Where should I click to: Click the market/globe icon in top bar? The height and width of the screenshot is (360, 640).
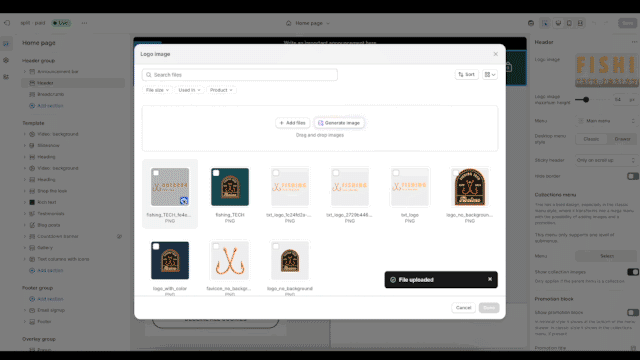(x=531, y=23)
